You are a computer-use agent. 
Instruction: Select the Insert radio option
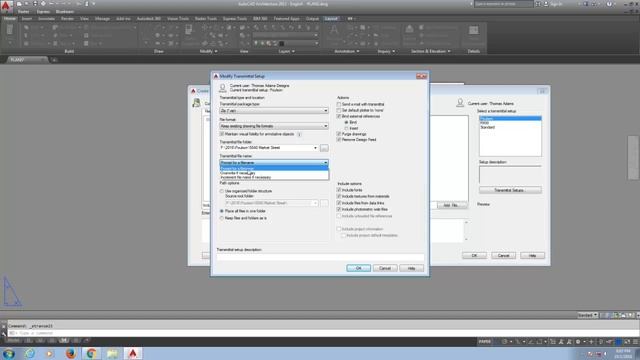pyautogui.click(x=351, y=129)
